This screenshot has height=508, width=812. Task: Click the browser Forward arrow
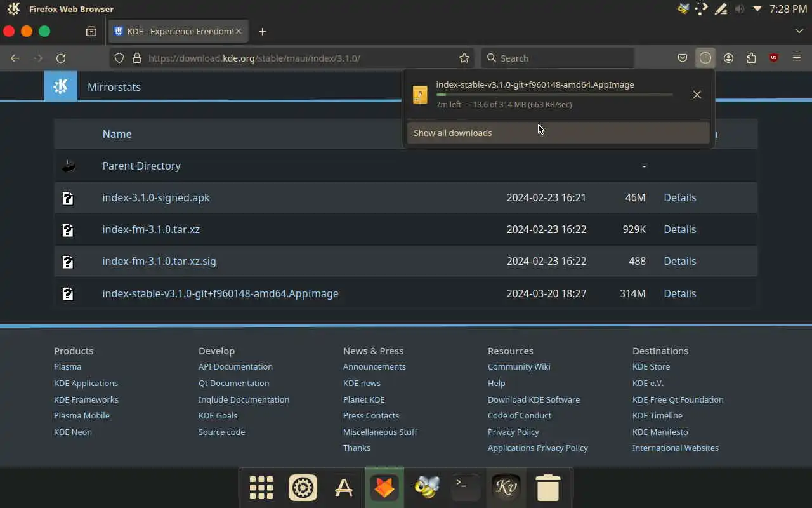[x=38, y=58]
